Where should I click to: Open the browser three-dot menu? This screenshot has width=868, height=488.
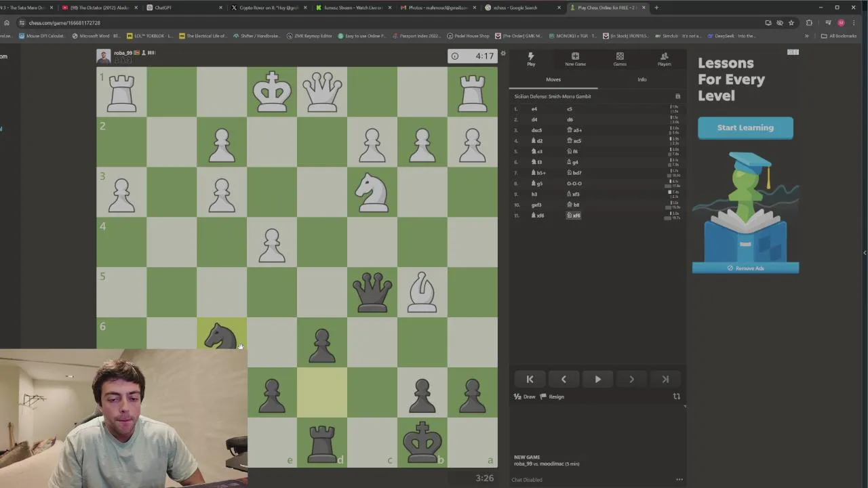(x=854, y=22)
